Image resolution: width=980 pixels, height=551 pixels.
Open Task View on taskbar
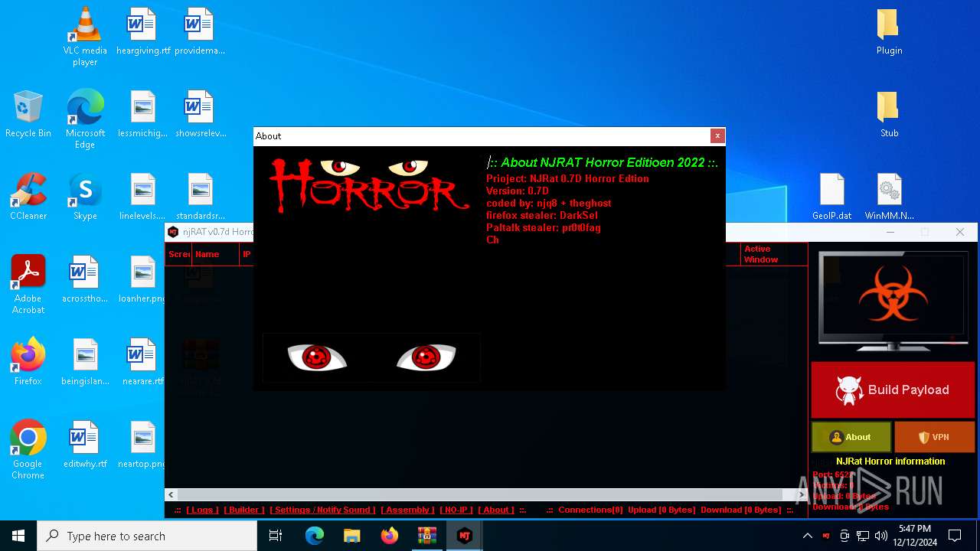[x=276, y=536]
